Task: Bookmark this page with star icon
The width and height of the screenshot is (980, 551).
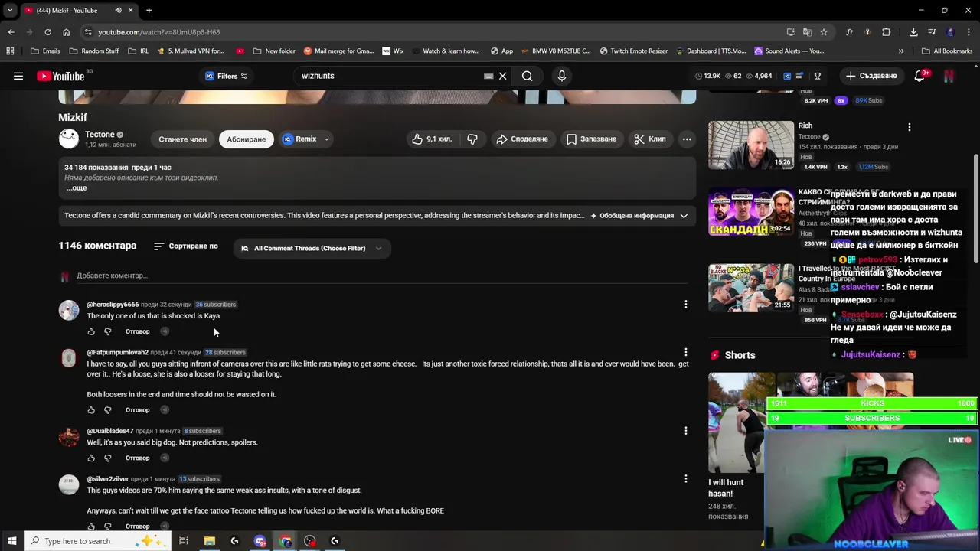Action: pyautogui.click(x=824, y=32)
